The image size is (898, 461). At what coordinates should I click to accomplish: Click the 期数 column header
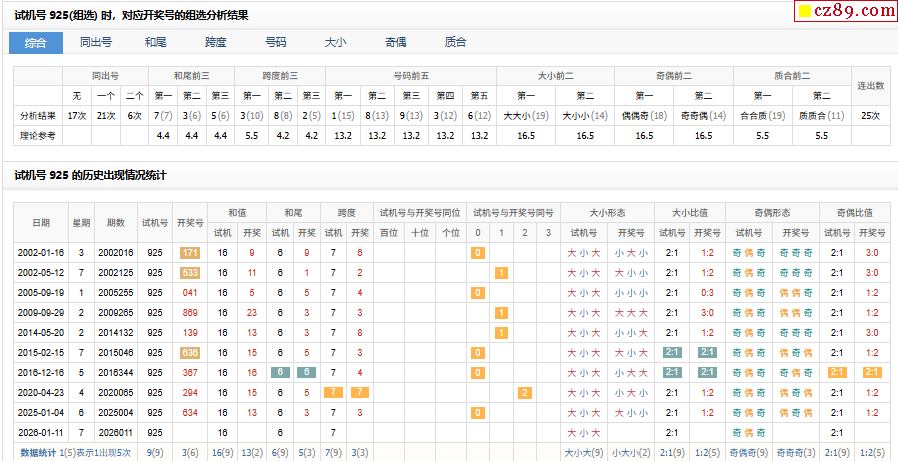point(116,222)
